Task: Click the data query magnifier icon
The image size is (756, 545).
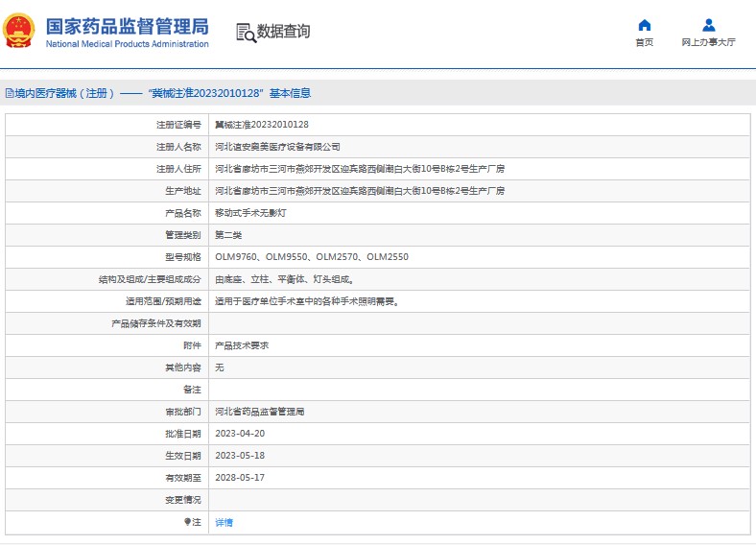Action: (246, 33)
